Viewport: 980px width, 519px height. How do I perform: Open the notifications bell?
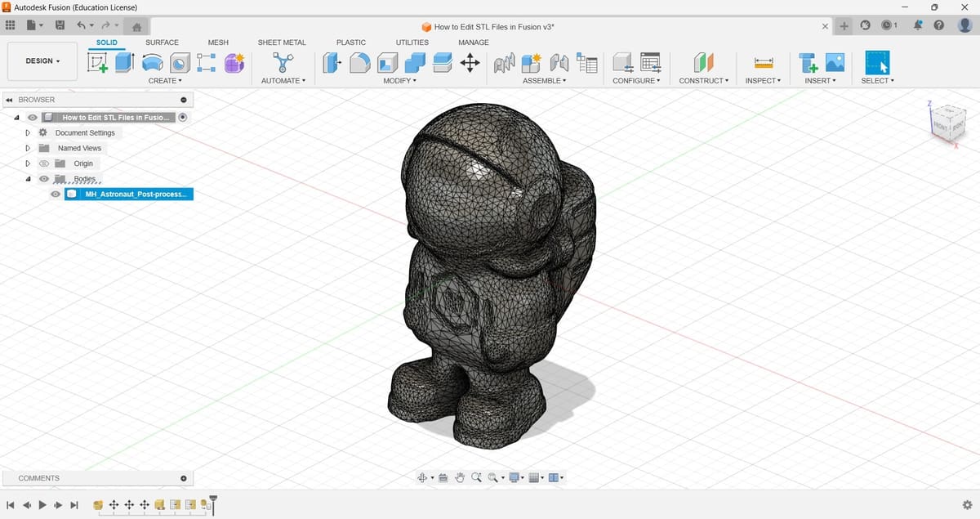[x=917, y=25]
